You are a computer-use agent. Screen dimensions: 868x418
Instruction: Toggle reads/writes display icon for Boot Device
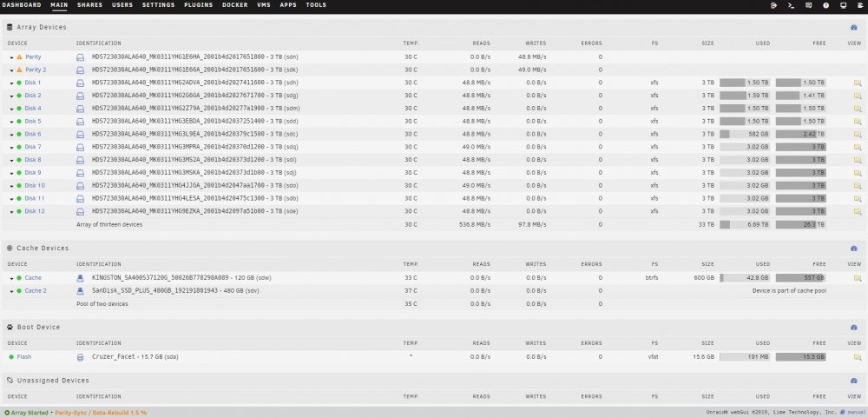[853, 327]
